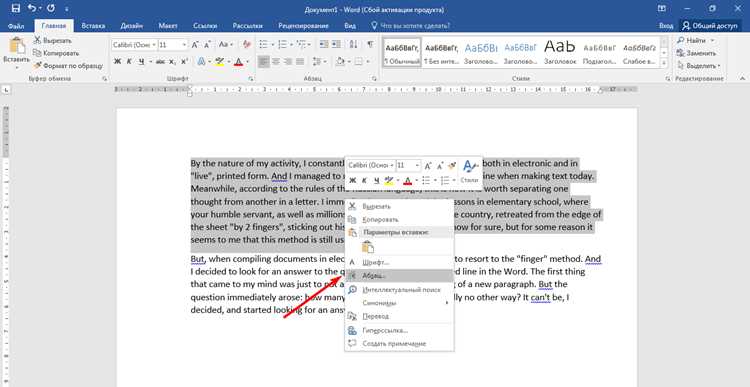Switch to the Design (Дизайн) tab
The width and height of the screenshot is (750, 387).
132,26
